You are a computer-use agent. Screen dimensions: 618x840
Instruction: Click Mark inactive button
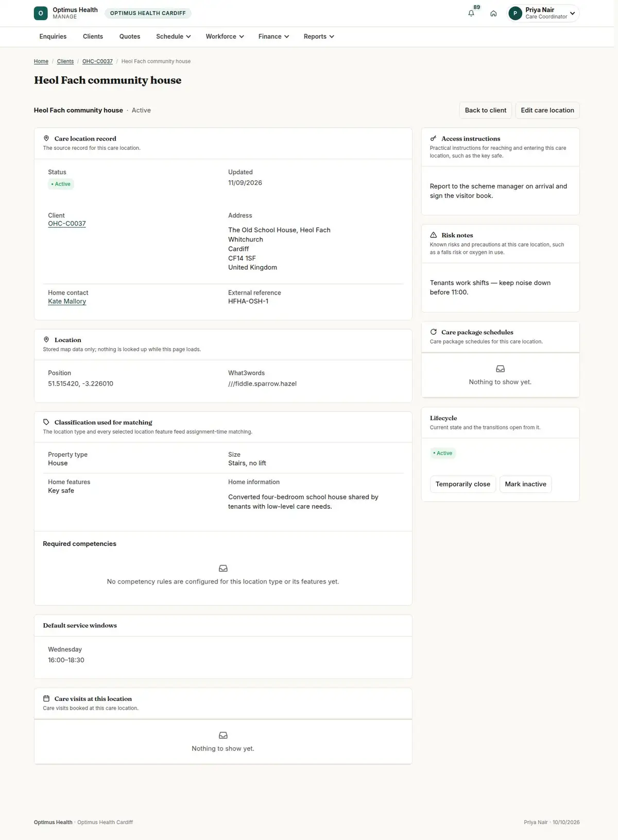pos(526,484)
